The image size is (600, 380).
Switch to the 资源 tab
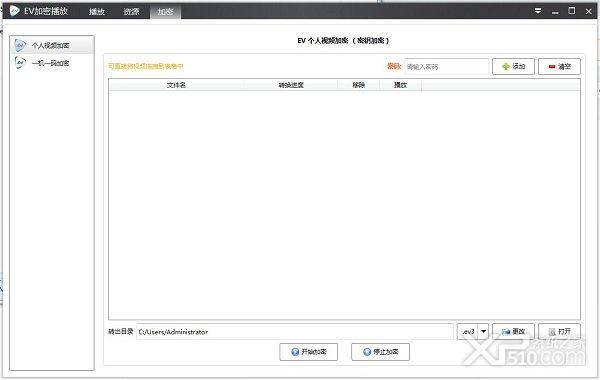[131, 11]
